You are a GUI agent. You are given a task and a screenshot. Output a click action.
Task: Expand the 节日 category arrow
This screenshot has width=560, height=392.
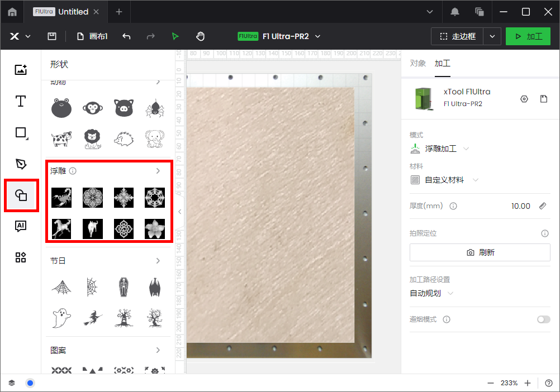tap(158, 261)
